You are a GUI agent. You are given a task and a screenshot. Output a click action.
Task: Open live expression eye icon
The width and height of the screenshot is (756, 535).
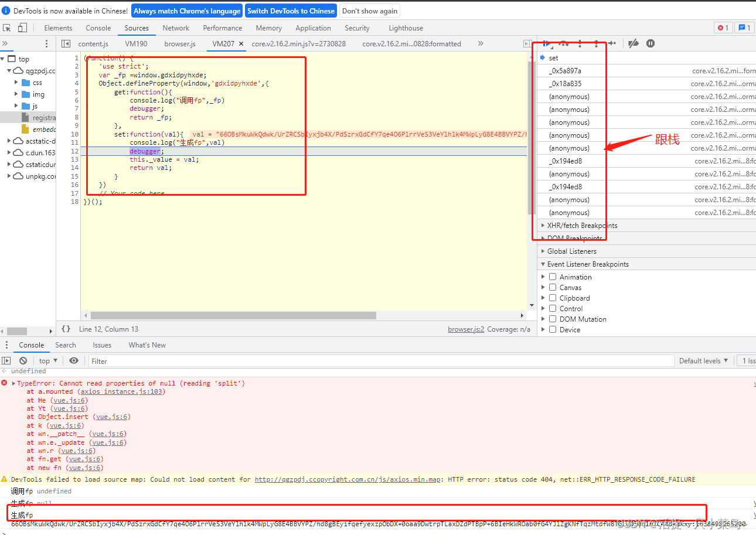pyautogui.click(x=74, y=361)
